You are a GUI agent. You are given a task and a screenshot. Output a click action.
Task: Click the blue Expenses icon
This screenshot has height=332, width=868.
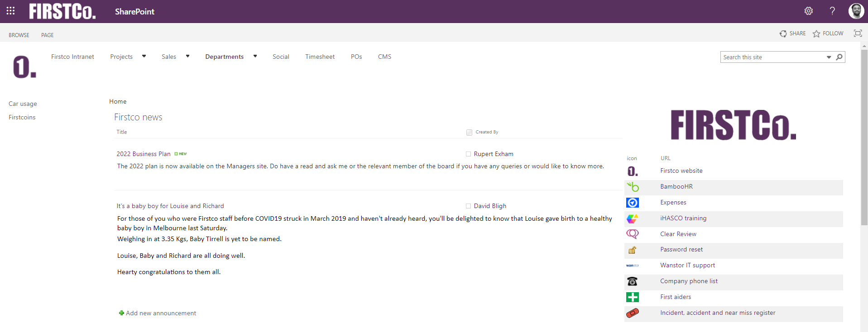click(x=633, y=202)
